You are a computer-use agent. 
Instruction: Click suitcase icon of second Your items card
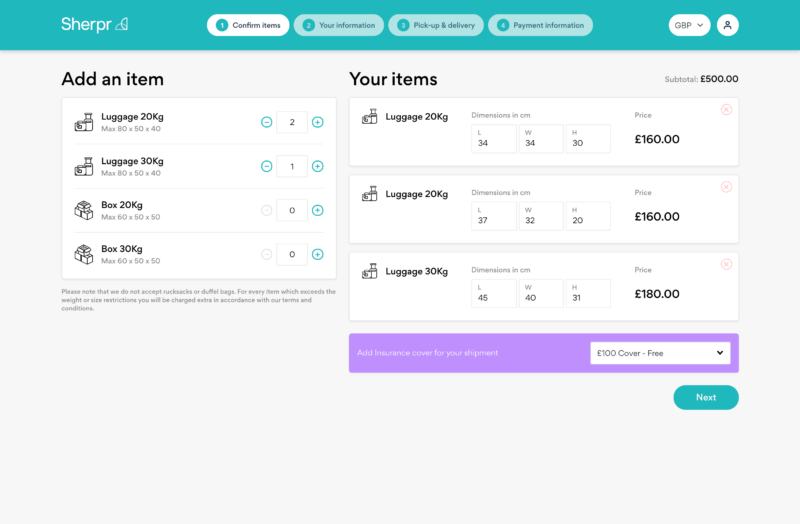(369, 194)
